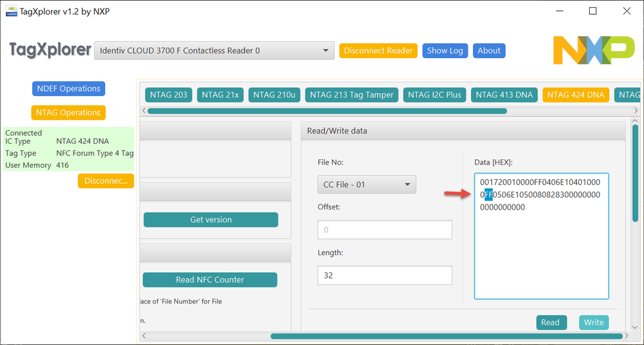Screen dimensions: 644x345
Task: Click the highlighted FF bytes in hex data
Action: (x=488, y=195)
